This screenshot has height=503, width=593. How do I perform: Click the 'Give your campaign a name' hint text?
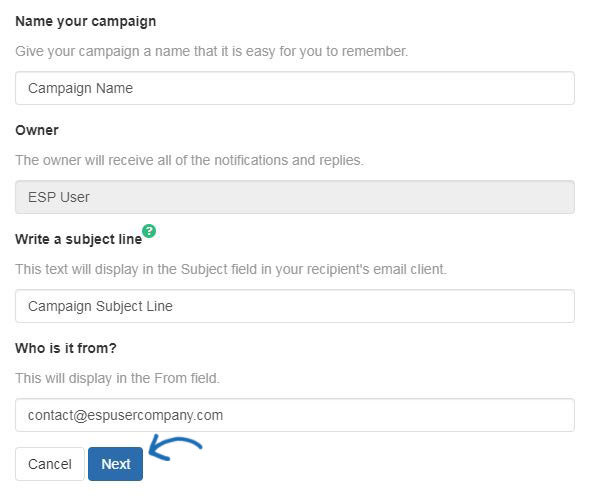[x=211, y=51]
